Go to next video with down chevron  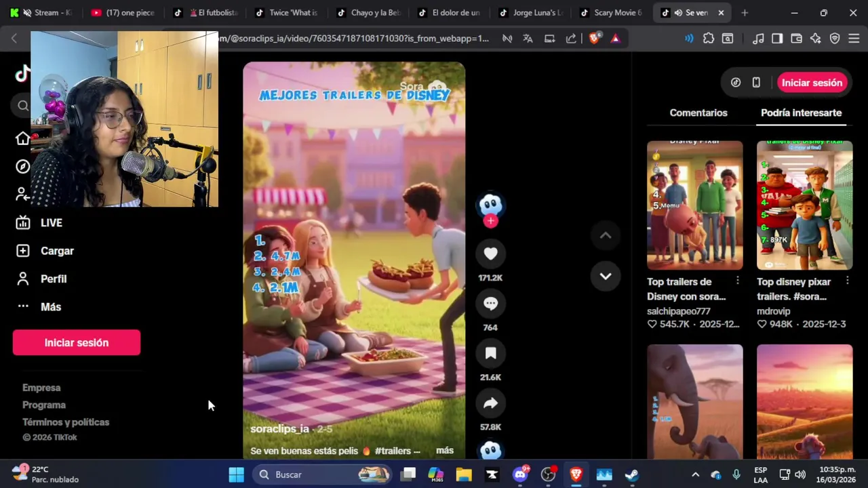coord(606,276)
